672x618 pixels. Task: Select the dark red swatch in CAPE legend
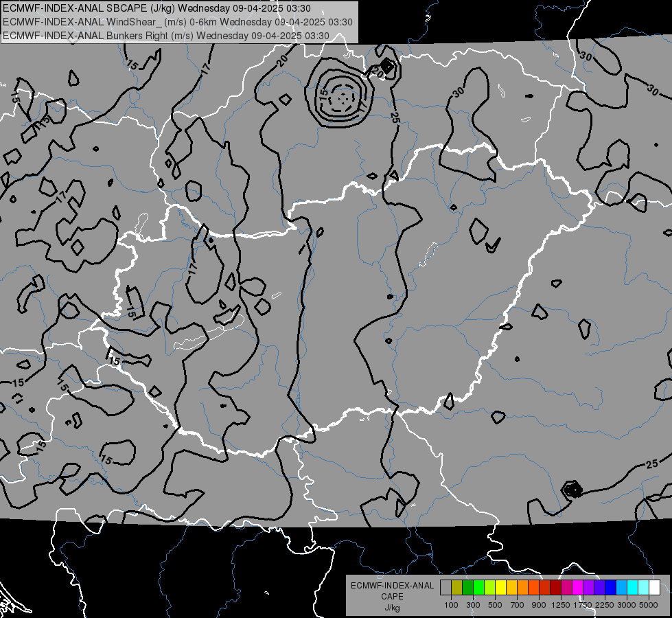555,588
